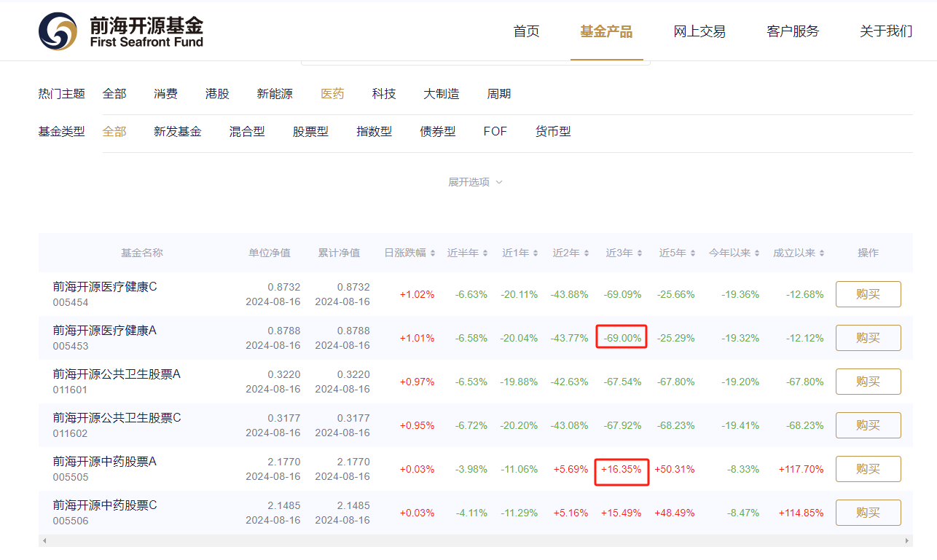Select the 科技 theme filter
937x560 pixels.
(x=384, y=93)
